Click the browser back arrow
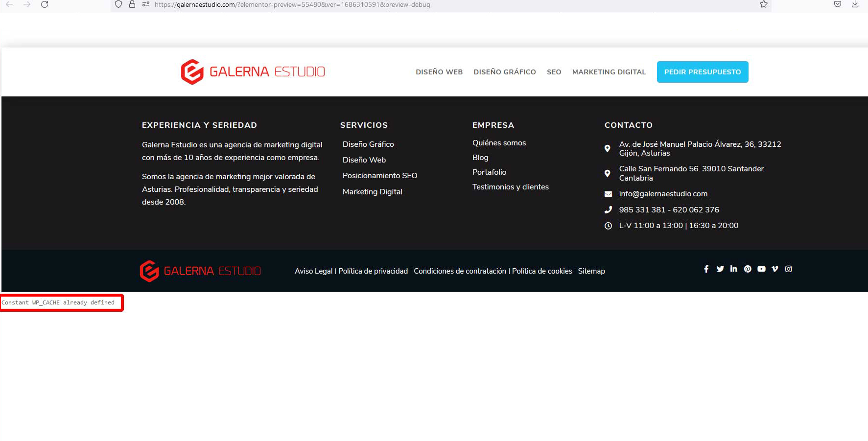 point(9,4)
